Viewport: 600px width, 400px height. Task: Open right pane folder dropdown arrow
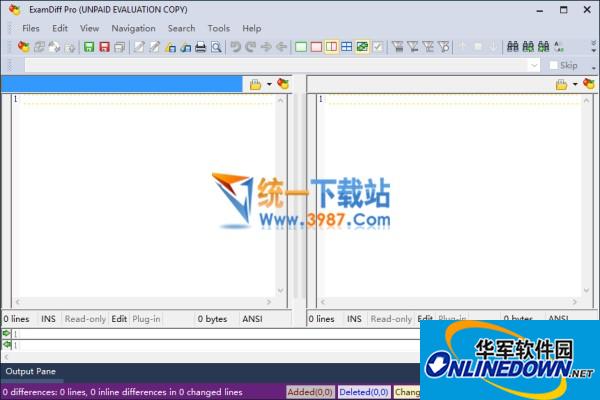tap(575, 85)
